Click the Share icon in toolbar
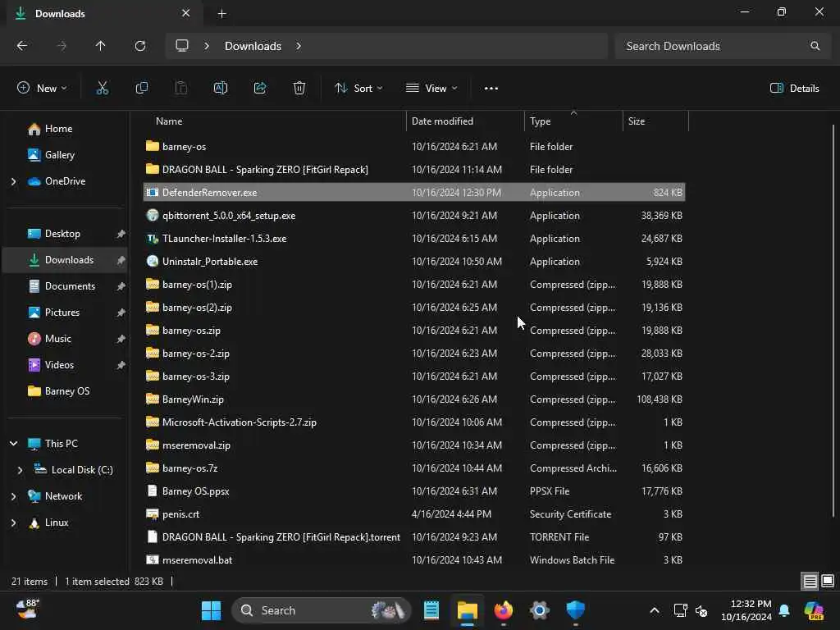This screenshot has width=840, height=630. (260, 89)
